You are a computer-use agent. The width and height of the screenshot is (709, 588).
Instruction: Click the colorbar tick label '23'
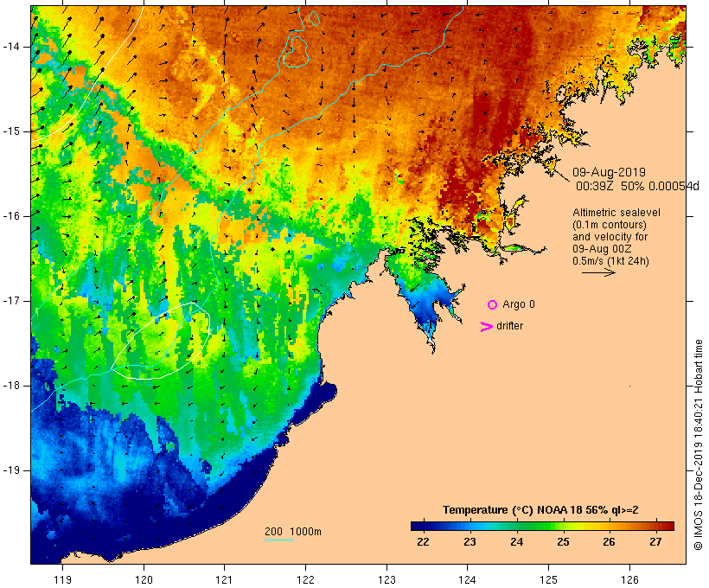469,542
